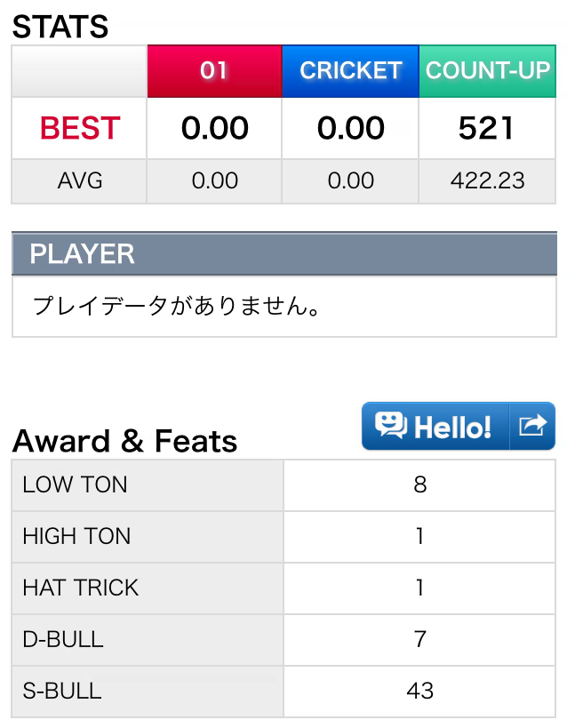Select the blue CRICKET stats header
Screen dimensions: 567x728
[x=351, y=71]
